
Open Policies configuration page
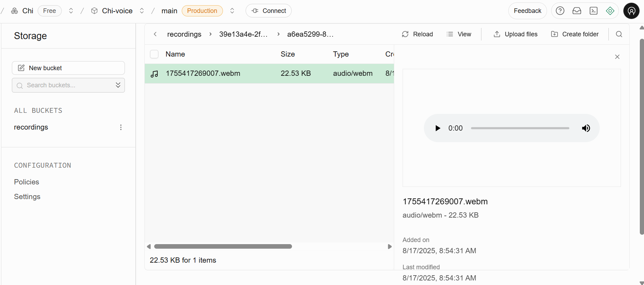pyautogui.click(x=27, y=182)
